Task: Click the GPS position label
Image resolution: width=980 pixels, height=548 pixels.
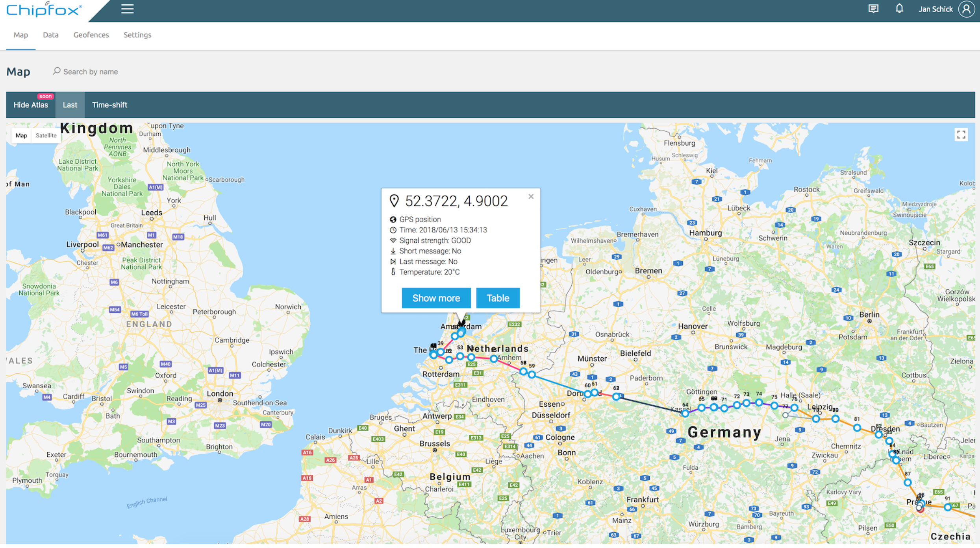Action: tap(420, 220)
